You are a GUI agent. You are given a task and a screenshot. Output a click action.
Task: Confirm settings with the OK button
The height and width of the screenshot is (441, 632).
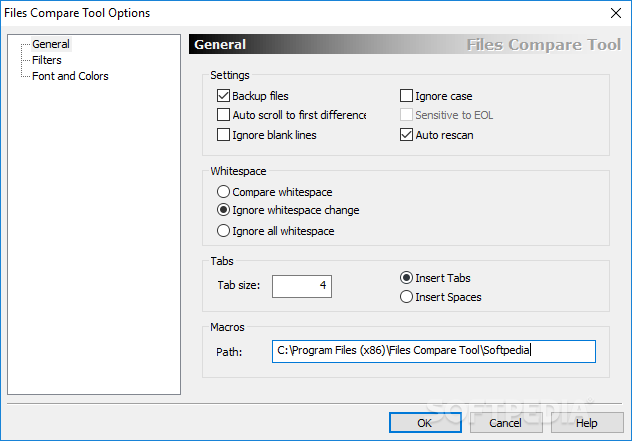pyautogui.click(x=425, y=423)
